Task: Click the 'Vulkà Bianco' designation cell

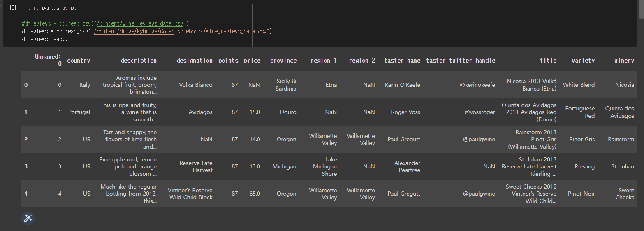Action: click(x=196, y=85)
